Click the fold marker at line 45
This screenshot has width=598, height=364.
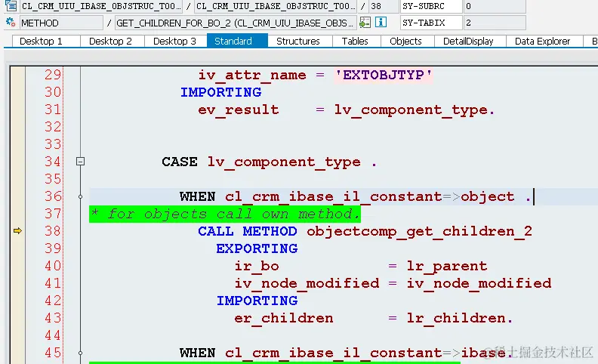pyautogui.click(x=80, y=353)
